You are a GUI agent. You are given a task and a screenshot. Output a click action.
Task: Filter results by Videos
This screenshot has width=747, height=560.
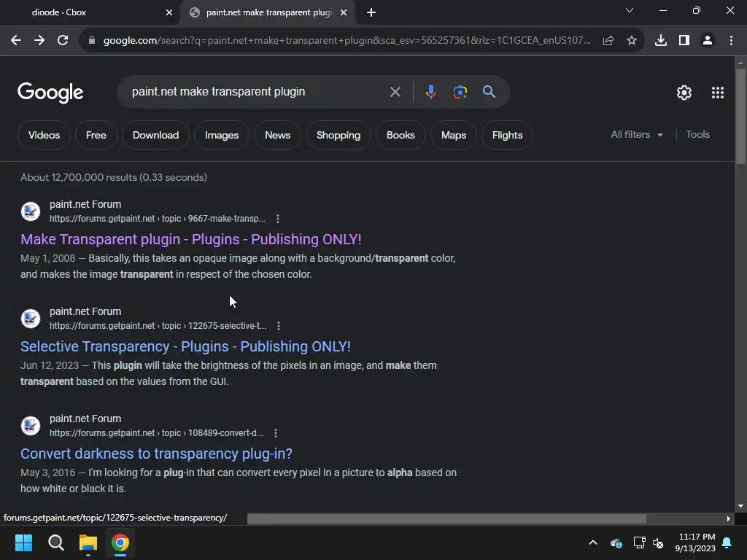coord(44,135)
